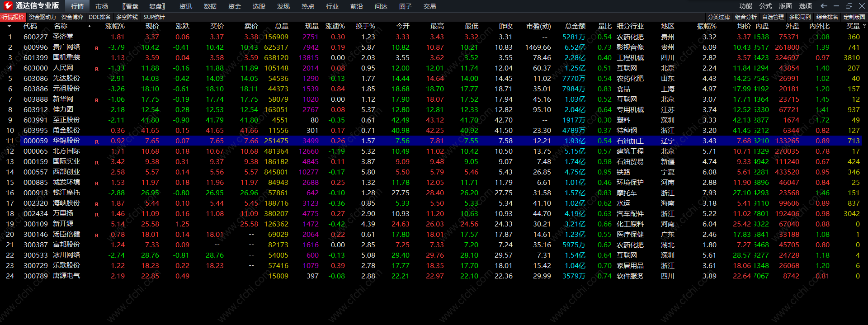Screen dimensions: 868x325
Task: Switch to the 多空阵线 sub-tab
Action: point(127,17)
